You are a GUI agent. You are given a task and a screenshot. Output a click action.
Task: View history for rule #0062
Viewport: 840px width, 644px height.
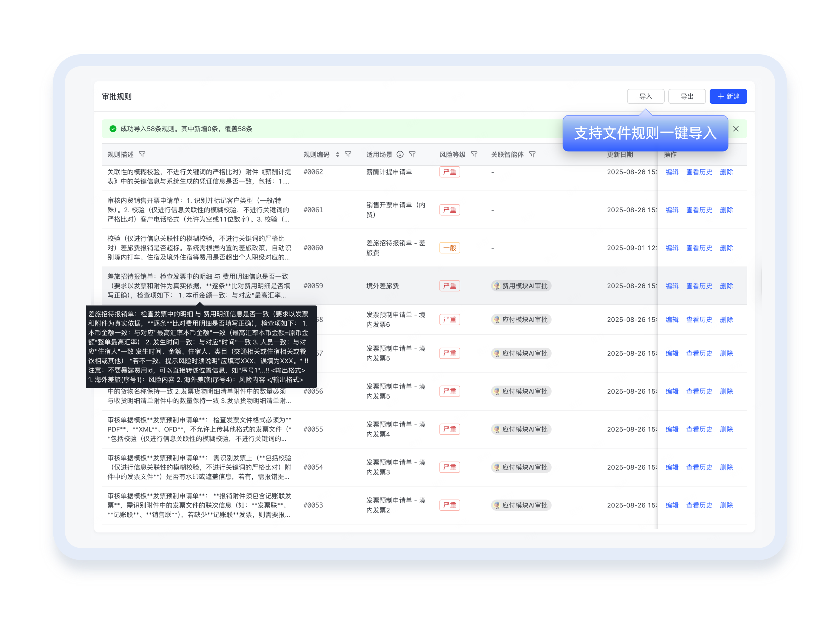699,172
